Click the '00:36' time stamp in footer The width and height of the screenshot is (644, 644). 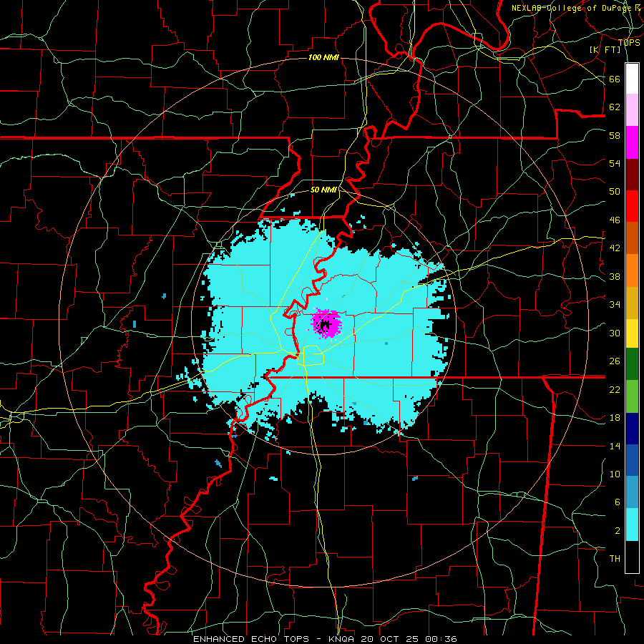[x=441, y=639]
